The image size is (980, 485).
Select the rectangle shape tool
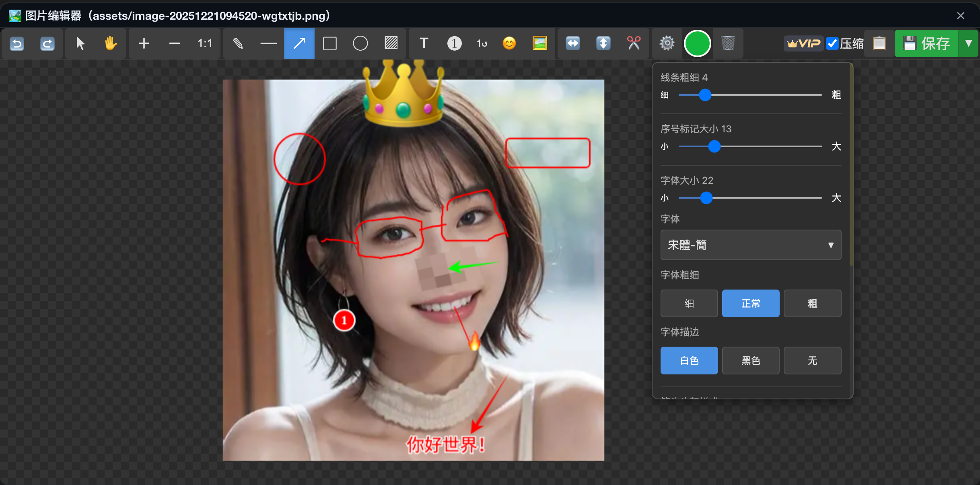point(329,43)
